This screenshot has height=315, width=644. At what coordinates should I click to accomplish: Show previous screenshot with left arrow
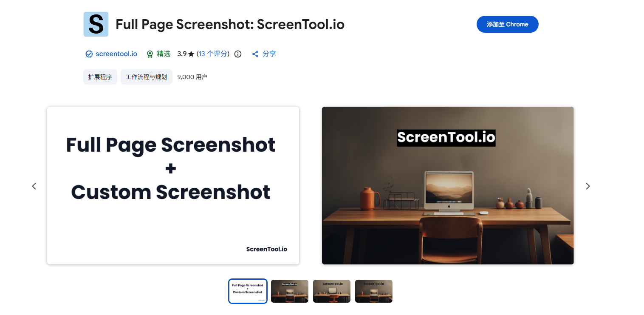coord(34,186)
